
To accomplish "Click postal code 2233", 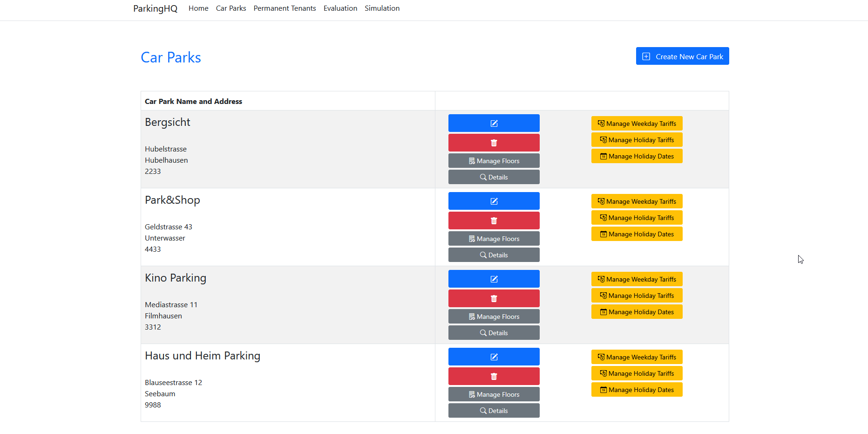I will coord(153,172).
